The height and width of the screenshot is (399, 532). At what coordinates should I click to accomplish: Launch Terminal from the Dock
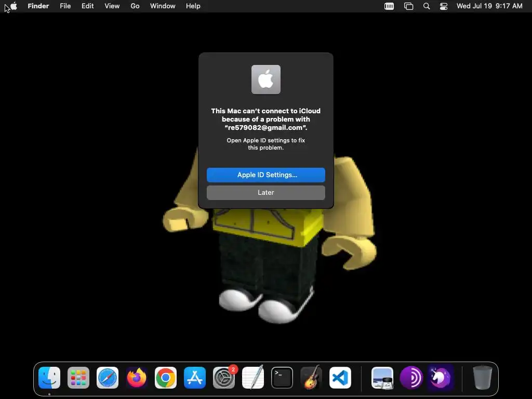(282, 378)
